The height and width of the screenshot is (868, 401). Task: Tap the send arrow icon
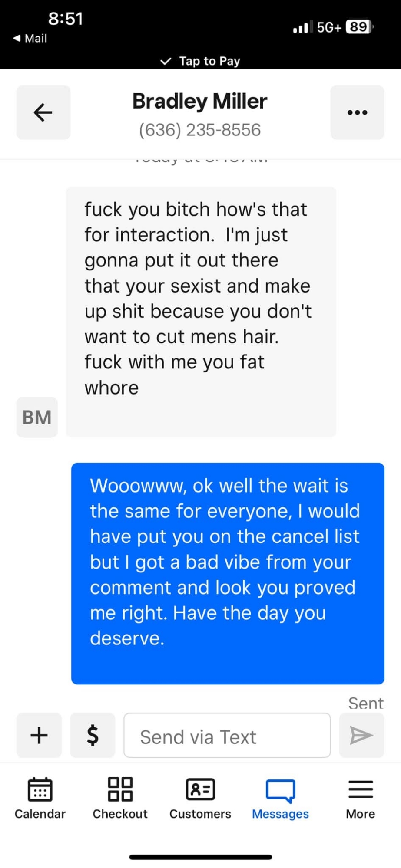361,735
